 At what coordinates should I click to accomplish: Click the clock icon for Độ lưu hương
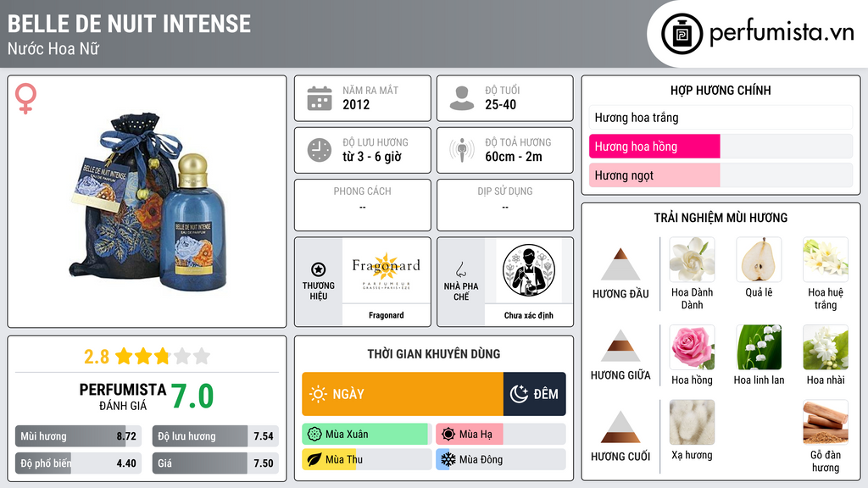point(320,150)
